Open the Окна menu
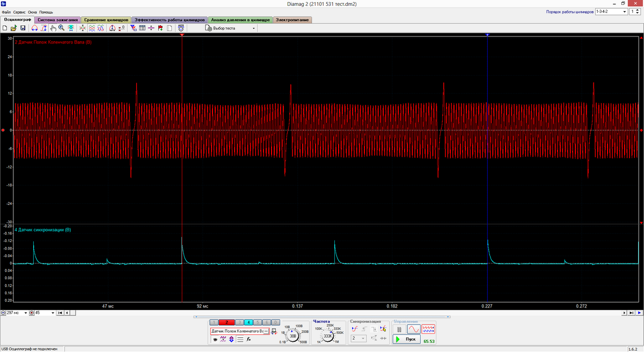644x352 pixels. [33, 11]
